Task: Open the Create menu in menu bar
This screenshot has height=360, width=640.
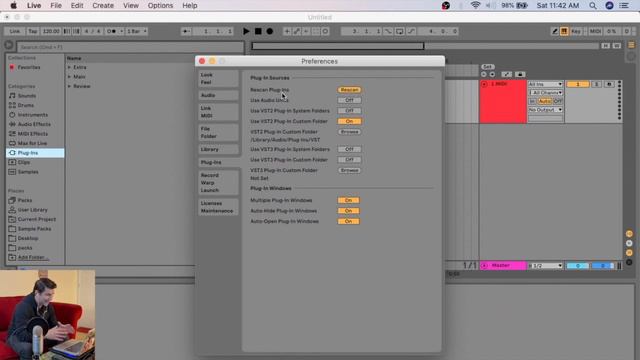Action: [x=103, y=6]
